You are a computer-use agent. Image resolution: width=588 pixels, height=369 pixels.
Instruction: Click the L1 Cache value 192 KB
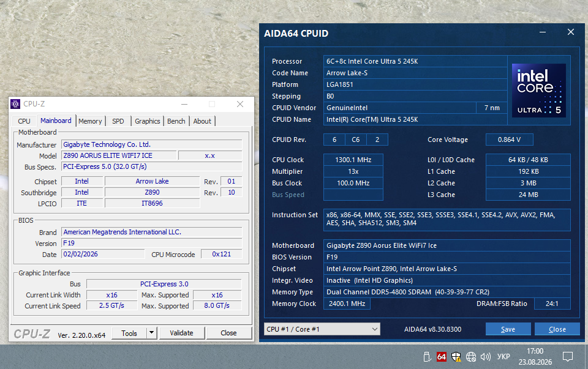(528, 171)
